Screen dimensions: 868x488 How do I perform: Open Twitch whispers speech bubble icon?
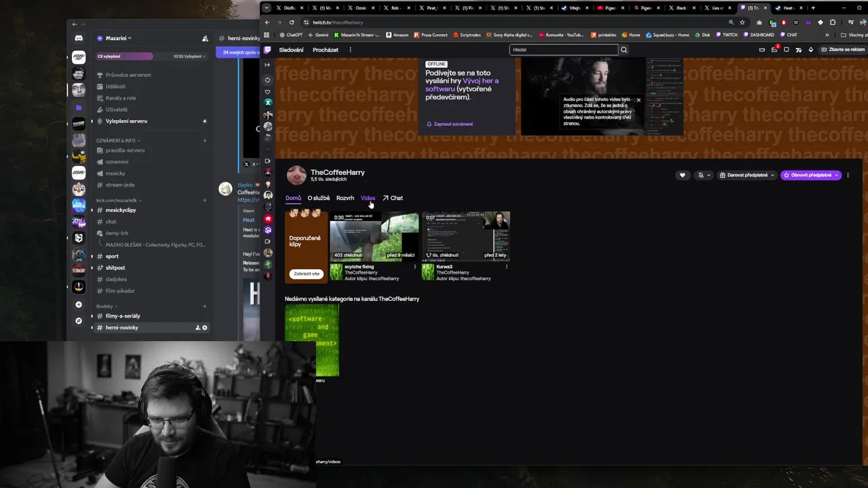[786, 49]
